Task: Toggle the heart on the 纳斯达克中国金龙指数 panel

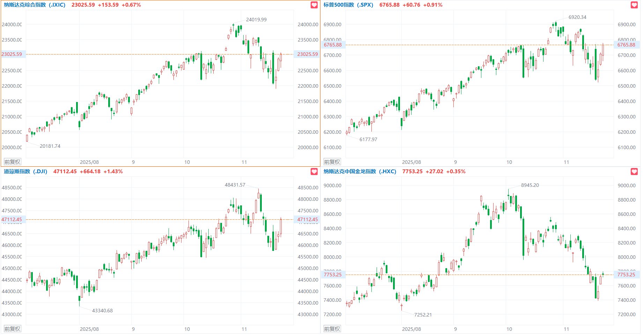Action: pos(634,172)
